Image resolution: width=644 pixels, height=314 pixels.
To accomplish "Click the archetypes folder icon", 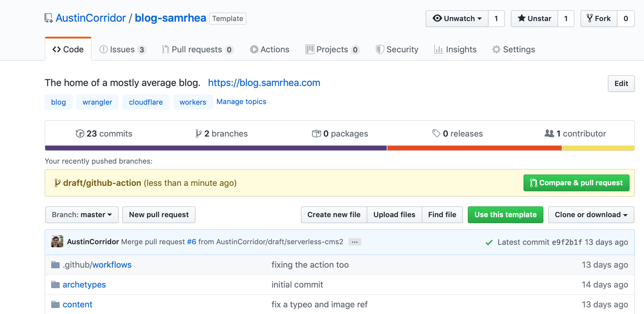I will click(56, 285).
